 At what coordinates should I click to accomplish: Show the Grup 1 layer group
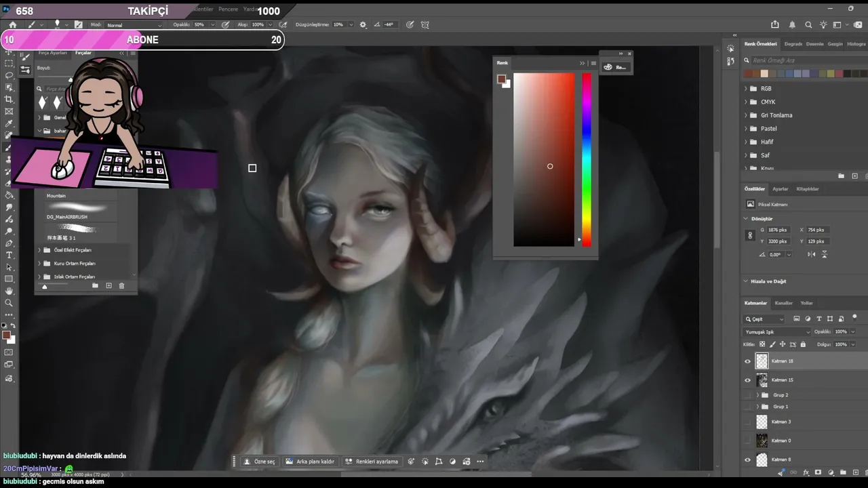[748, 407]
